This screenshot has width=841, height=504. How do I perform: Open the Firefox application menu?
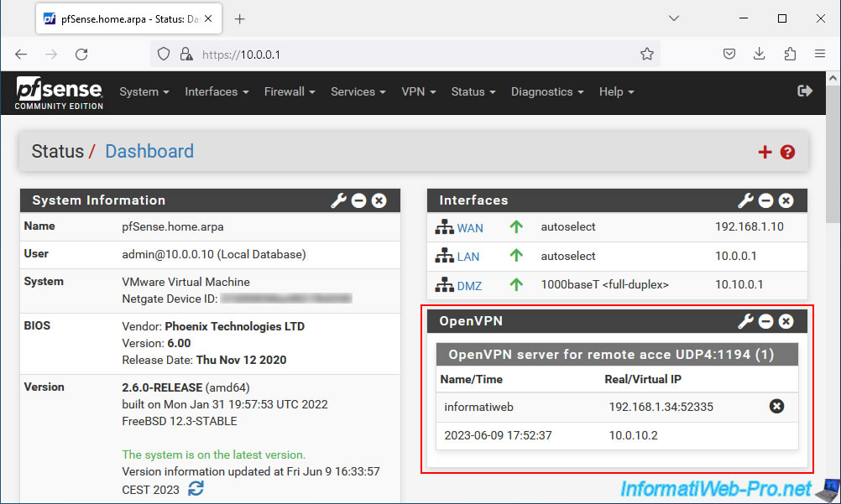(x=819, y=54)
